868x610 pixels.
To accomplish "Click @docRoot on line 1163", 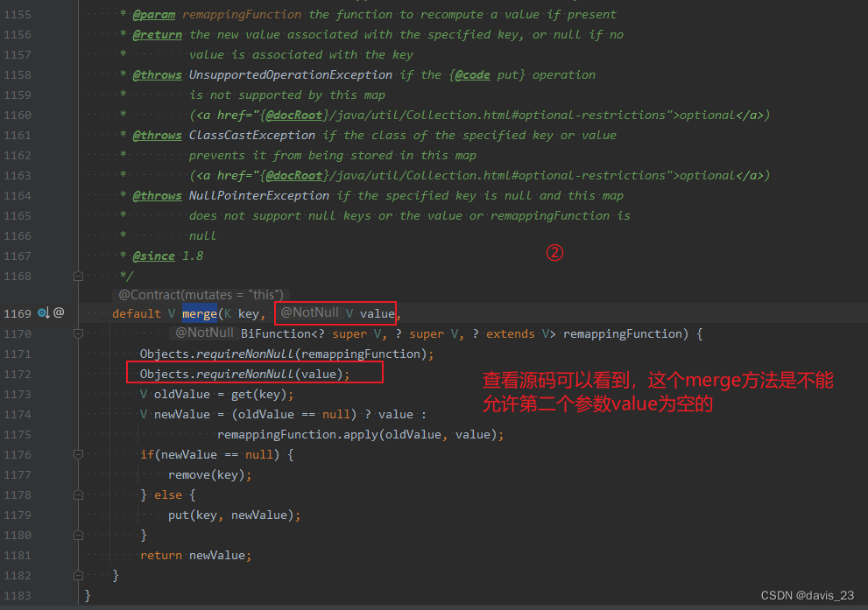I will [294, 176].
